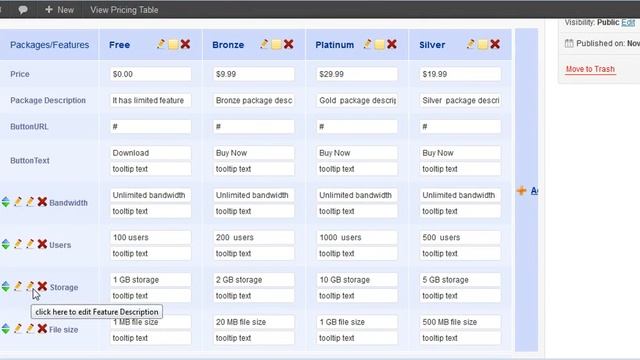The width and height of the screenshot is (640, 360).
Task: Click the Download button text field
Action: (x=150, y=153)
